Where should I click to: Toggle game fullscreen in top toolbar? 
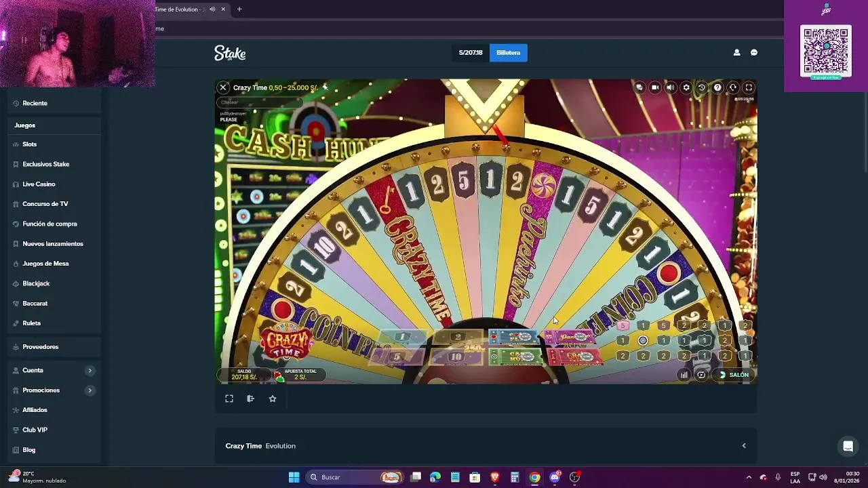pos(749,87)
